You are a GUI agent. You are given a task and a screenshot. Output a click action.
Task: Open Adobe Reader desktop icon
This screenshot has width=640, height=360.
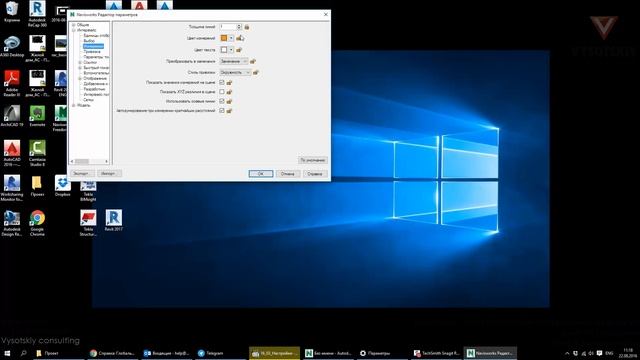tap(12, 83)
